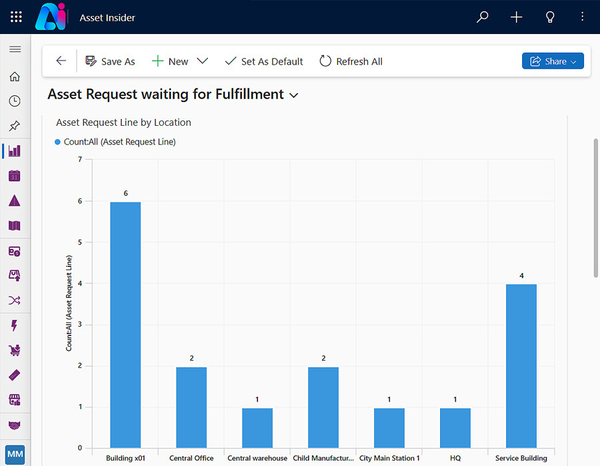Click Set As Default command

click(264, 61)
